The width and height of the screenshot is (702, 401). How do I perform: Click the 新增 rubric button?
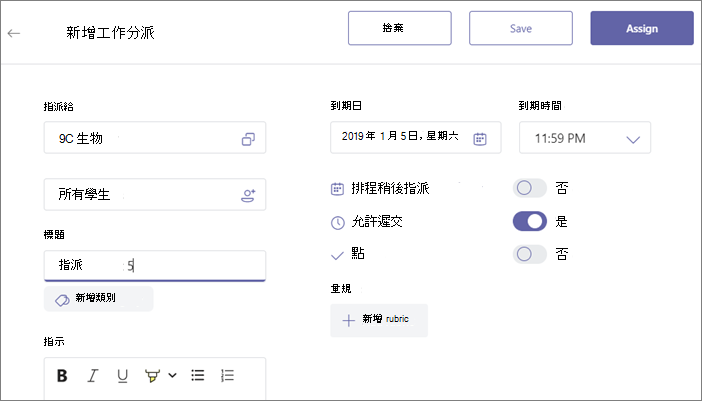click(379, 320)
